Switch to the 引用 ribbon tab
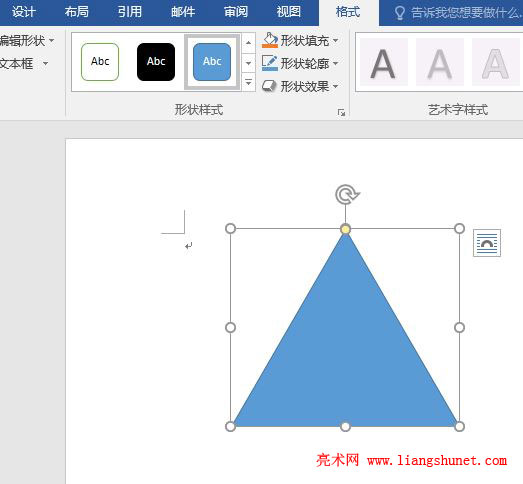This screenshot has width=523, height=484. (130, 12)
